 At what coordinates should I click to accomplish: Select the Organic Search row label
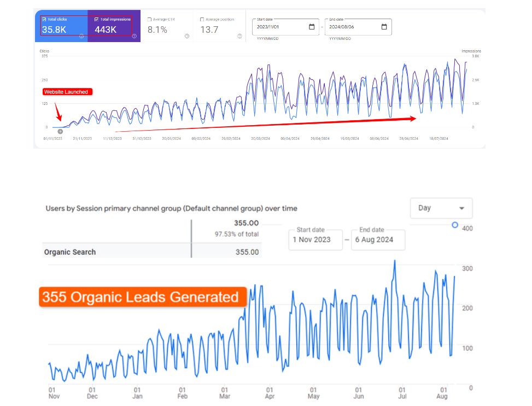(70, 252)
